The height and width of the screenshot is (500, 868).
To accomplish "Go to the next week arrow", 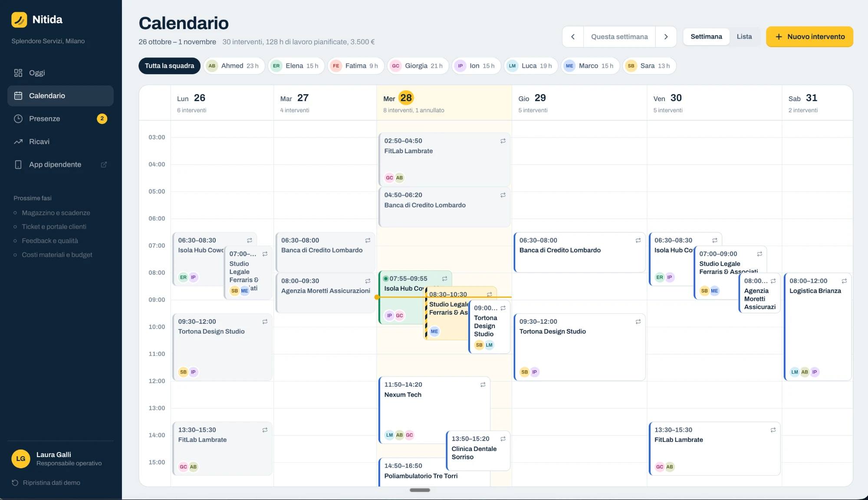I will point(666,37).
